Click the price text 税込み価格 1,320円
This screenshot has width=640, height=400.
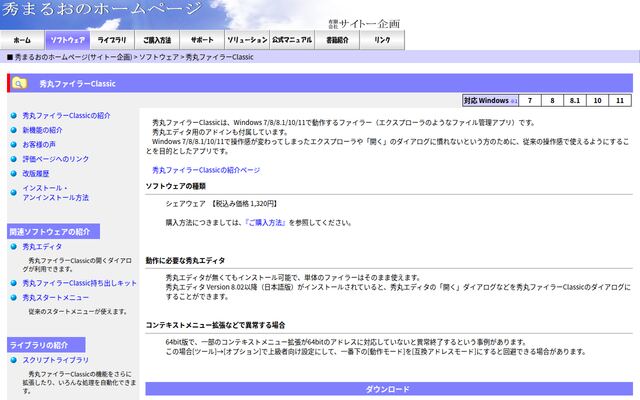point(244,203)
